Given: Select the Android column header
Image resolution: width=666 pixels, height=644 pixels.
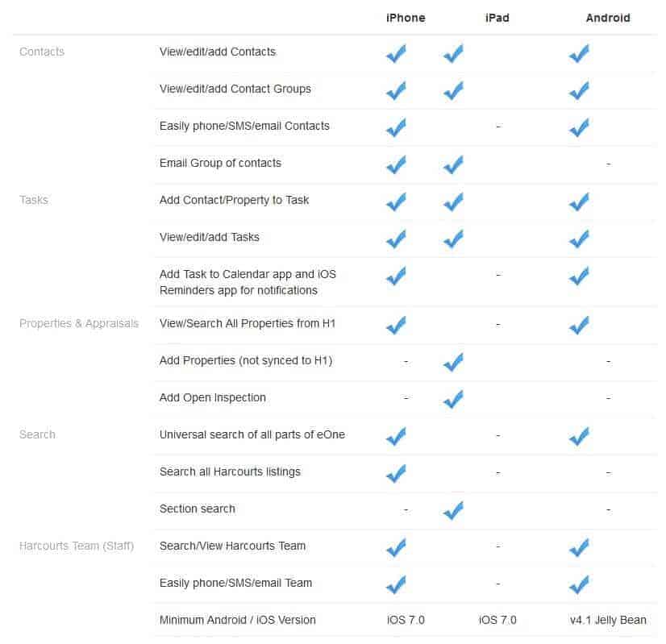Looking at the screenshot, I should (608, 18).
